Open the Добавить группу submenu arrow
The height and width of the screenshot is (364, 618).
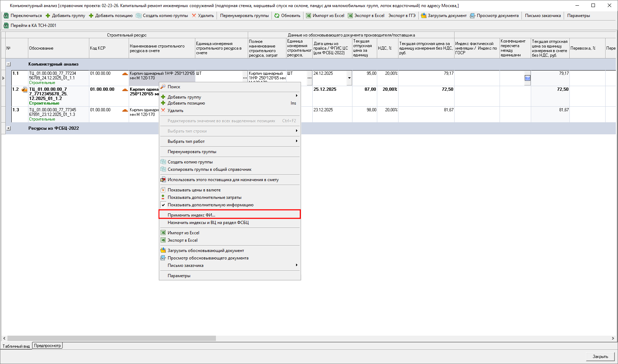(x=297, y=96)
